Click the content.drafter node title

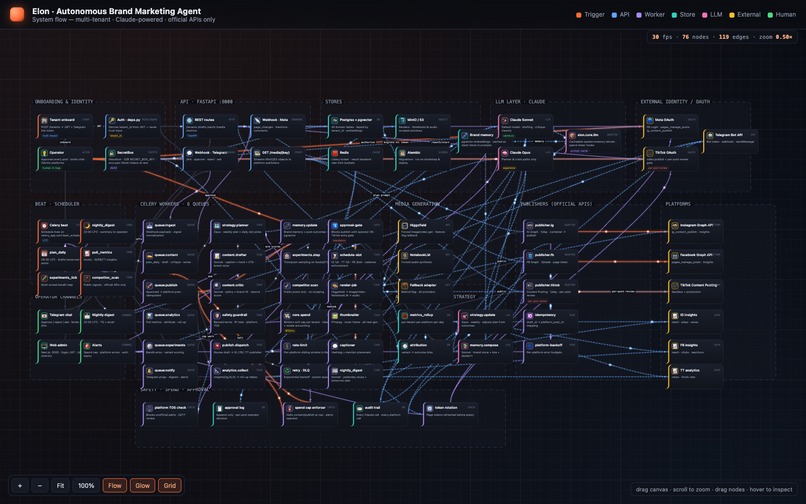pyautogui.click(x=233, y=255)
